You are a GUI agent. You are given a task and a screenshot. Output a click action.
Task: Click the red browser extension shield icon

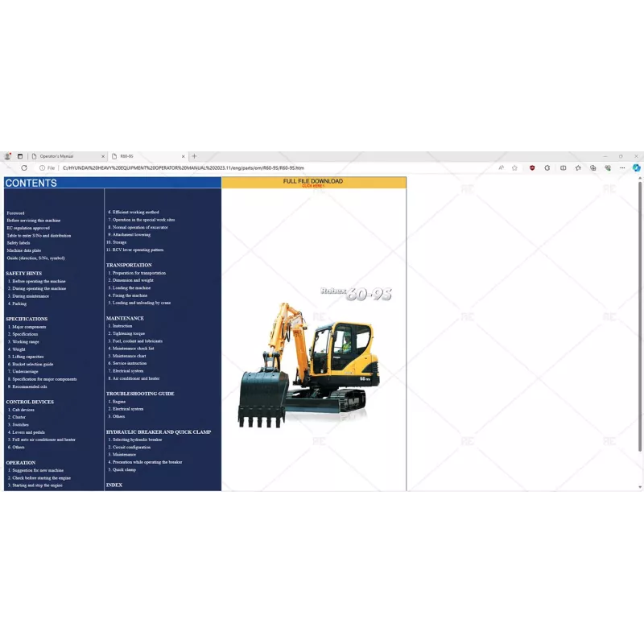click(x=531, y=167)
